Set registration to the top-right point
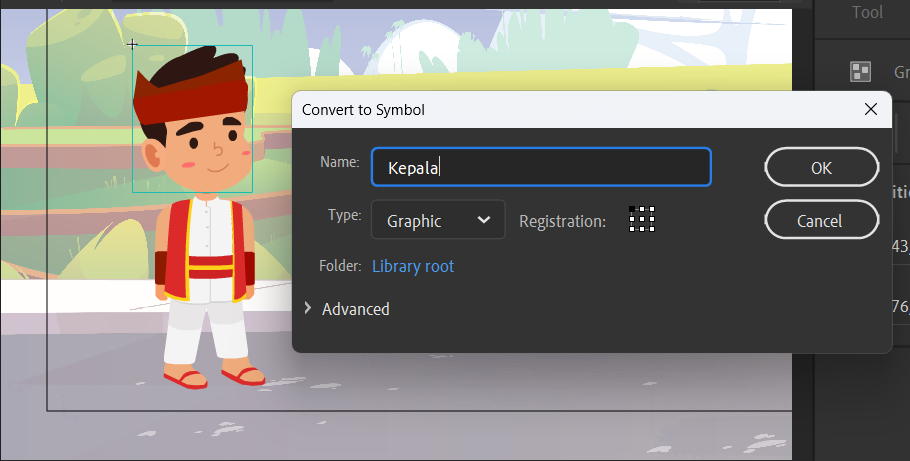Viewport: 910px width, 461px height. [x=652, y=209]
